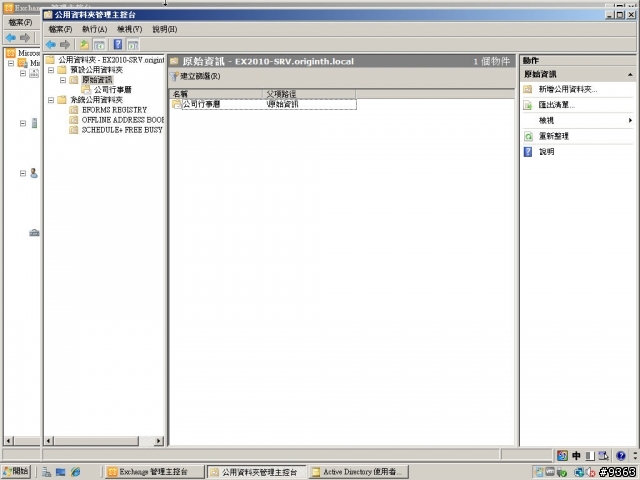Open the 說明(H) menu in the menu bar
This screenshot has height=480, width=640.
[164, 29]
